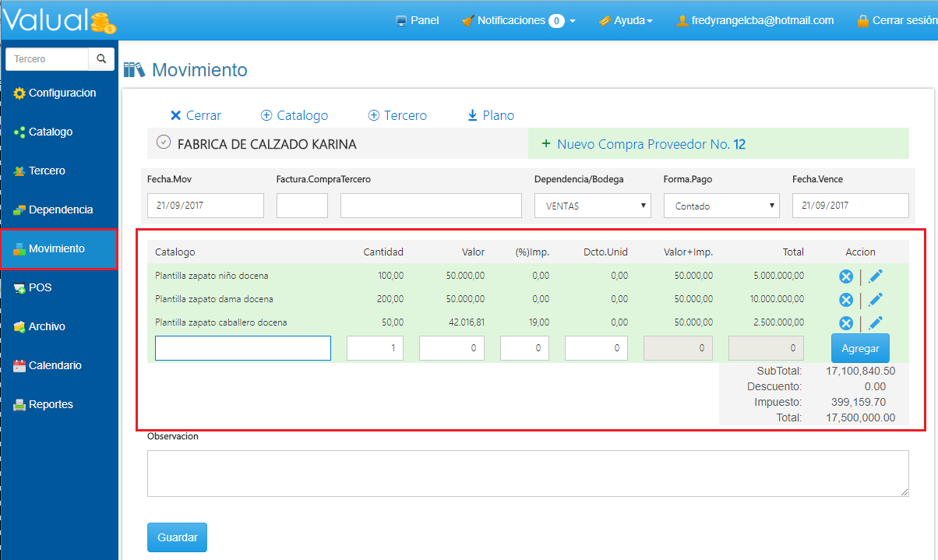Expand the Notificaciones dropdown menu
This screenshot has height=560, width=938.
pyautogui.click(x=519, y=21)
